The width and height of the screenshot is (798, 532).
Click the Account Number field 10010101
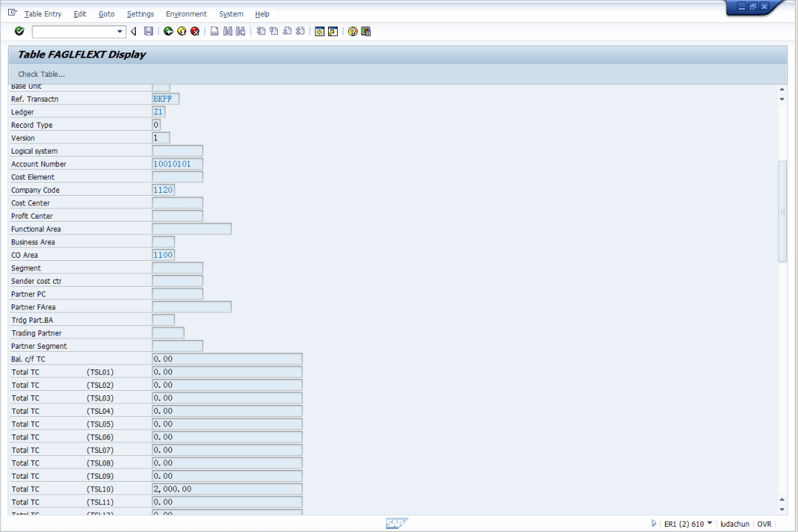[177, 164]
